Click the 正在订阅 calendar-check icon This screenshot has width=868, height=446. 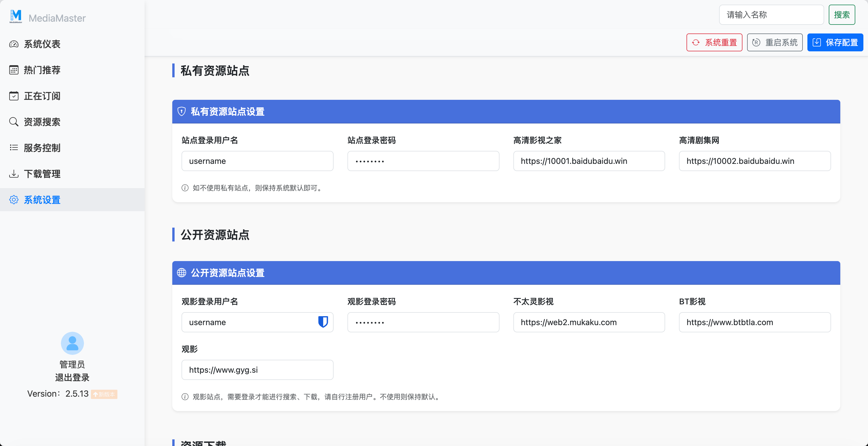[x=14, y=96]
